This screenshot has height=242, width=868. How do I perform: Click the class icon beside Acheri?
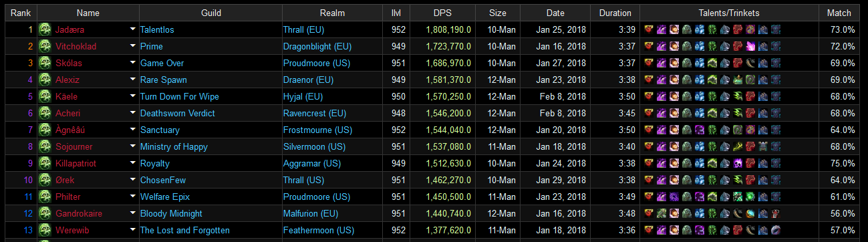(x=45, y=113)
